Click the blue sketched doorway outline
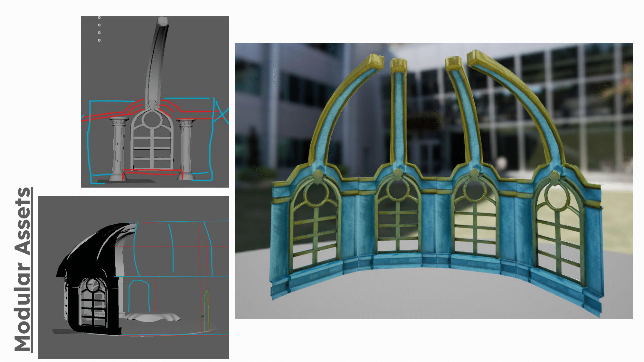 tap(139, 295)
